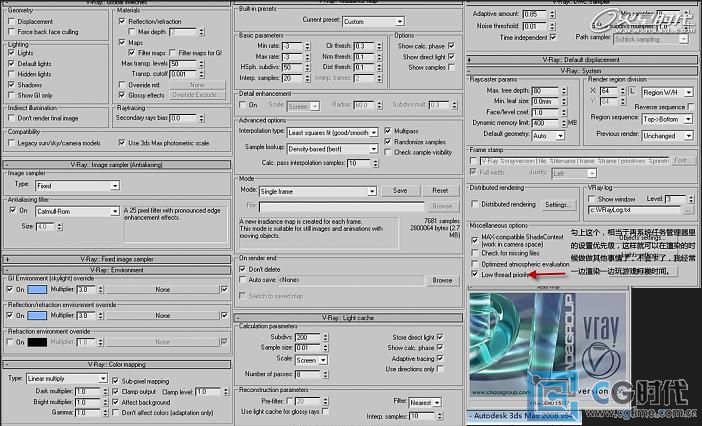Click the Adaptive amount spinner arrows
The width and height of the screenshot is (702, 426).
[552, 14]
